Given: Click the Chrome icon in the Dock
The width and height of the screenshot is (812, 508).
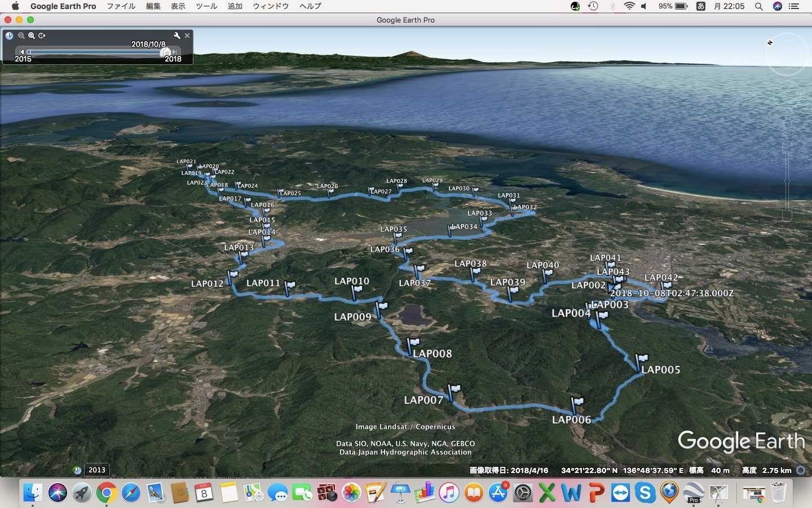Looking at the screenshot, I should pos(106,493).
